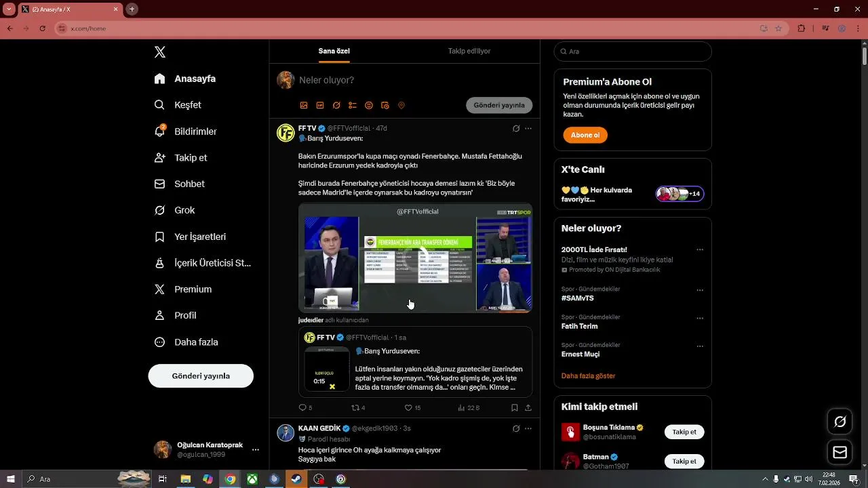The width and height of the screenshot is (868, 488).
Task: Switch to Sana özel tab
Action: click(x=334, y=51)
